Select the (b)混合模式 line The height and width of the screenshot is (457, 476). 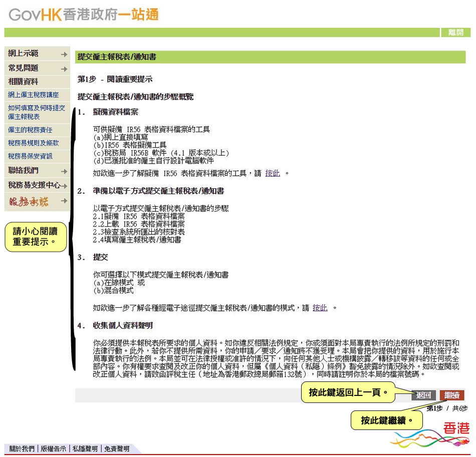[113, 290]
